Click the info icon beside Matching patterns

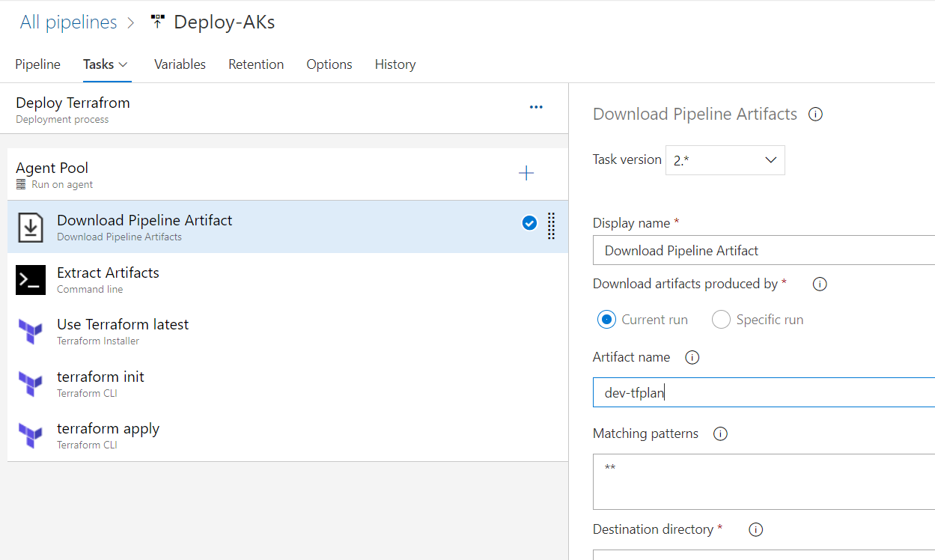719,433
